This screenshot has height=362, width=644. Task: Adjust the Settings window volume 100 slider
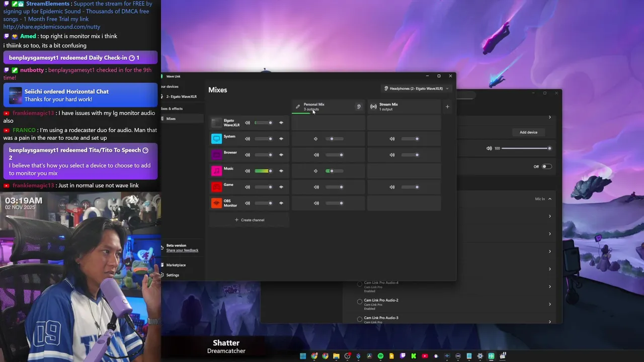526,148
